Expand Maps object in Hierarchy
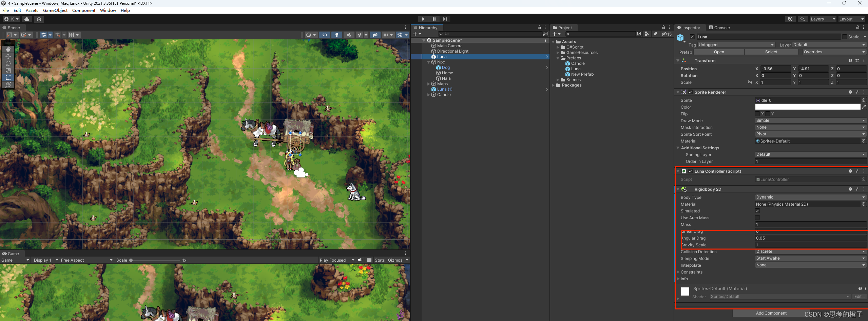Screen dimensions: 868x321 click(429, 84)
